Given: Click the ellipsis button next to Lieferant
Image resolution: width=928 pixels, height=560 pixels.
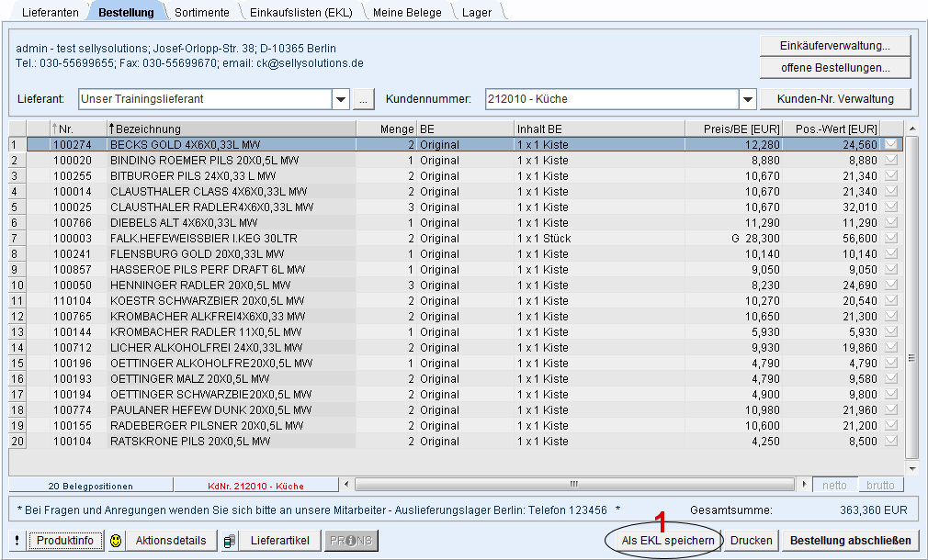Looking at the screenshot, I should tap(365, 99).
